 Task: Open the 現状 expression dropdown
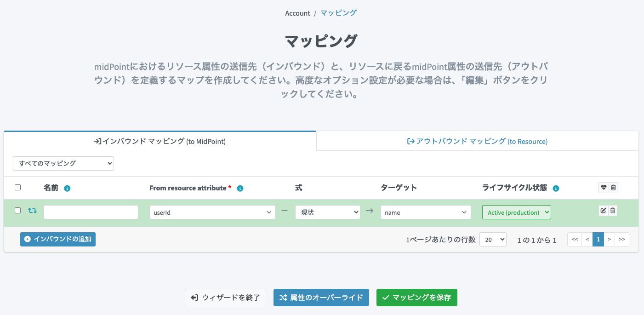pyautogui.click(x=328, y=212)
